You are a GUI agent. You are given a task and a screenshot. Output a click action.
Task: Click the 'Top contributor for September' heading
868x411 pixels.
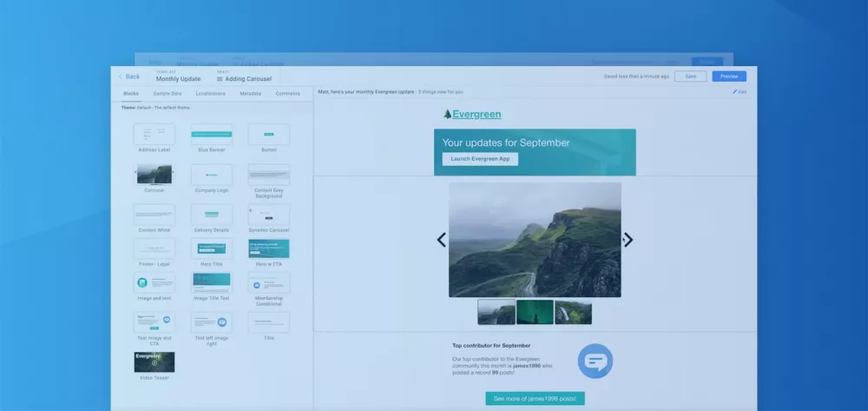pos(491,346)
